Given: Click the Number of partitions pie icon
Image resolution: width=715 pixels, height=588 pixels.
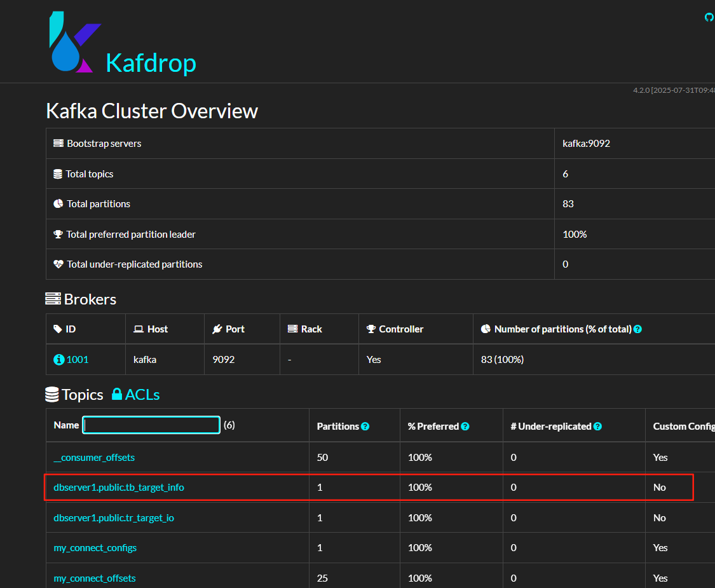Looking at the screenshot, I should click(486, 329).
